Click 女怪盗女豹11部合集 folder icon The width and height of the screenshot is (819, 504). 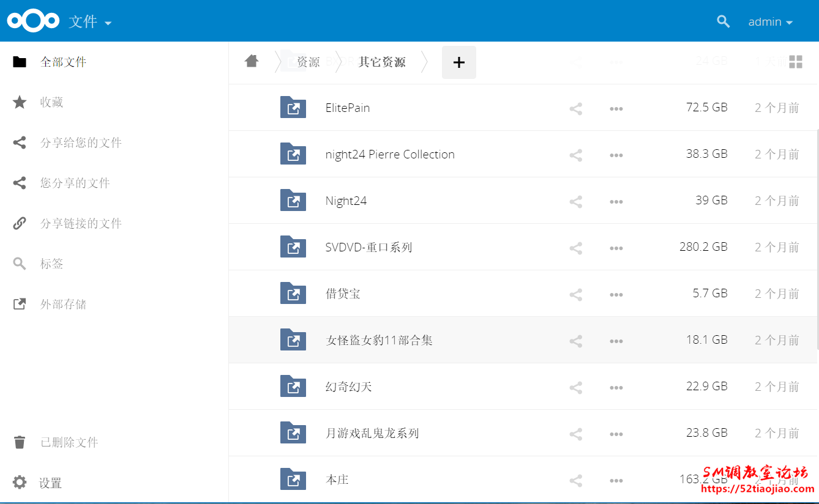click(x=293, y=339)
